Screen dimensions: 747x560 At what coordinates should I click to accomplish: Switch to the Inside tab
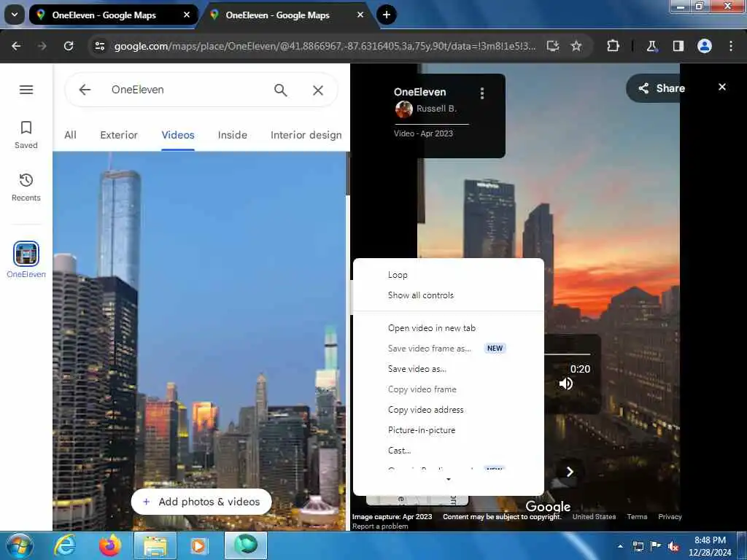pyautogui.click(x=233, y=135)
